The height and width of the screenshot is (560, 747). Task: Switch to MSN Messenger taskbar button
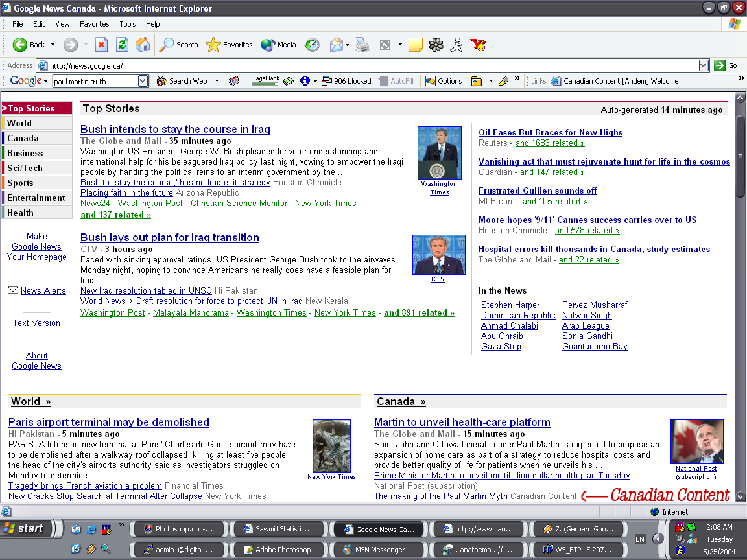[379, 550]
